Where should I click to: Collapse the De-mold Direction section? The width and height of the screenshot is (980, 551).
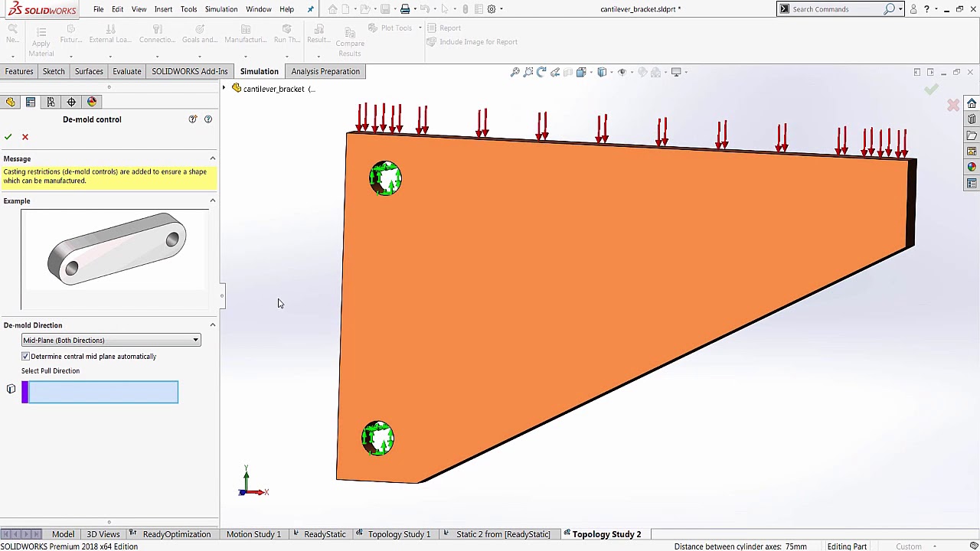click(213, 325)
